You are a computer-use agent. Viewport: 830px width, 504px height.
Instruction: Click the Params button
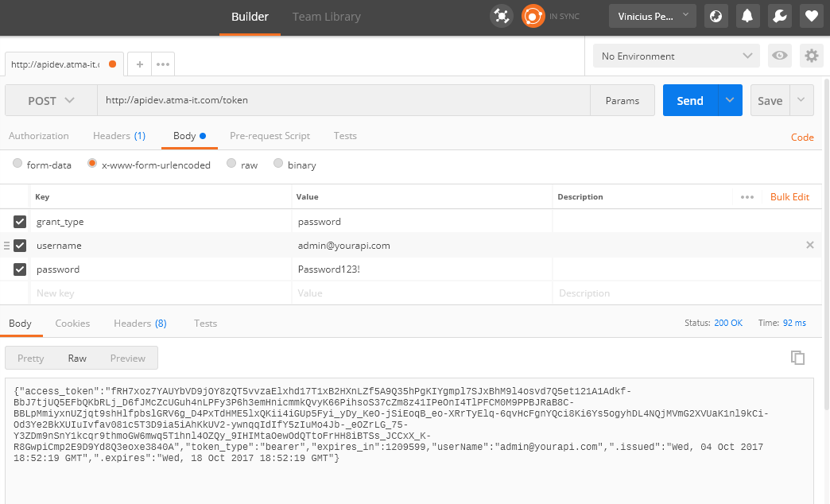coord(622,100)
